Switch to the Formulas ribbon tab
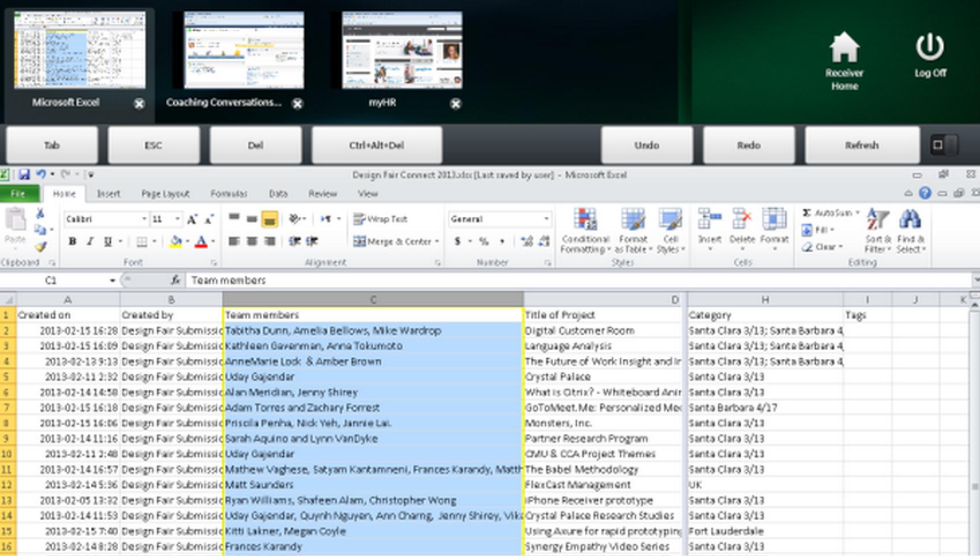980x556 pixels. 229,193
